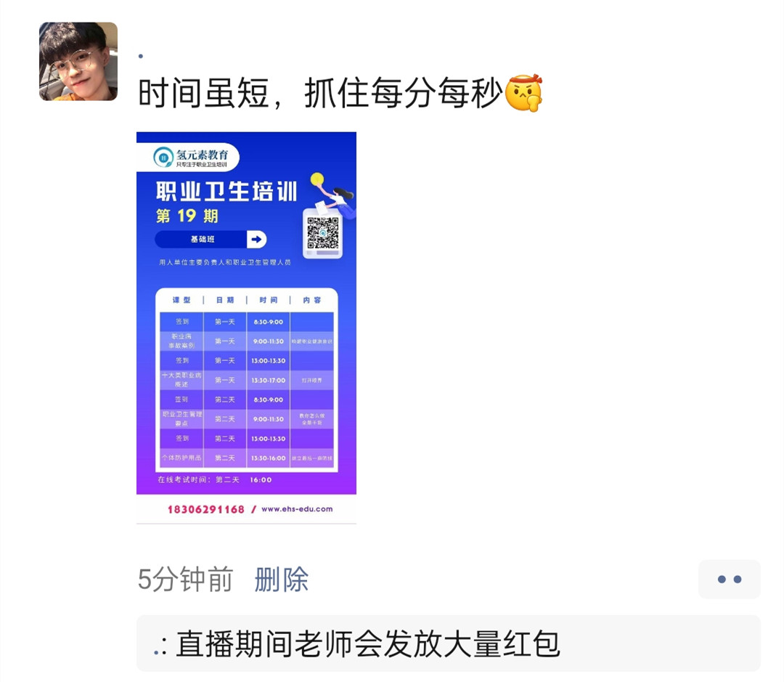
Task: Tap the comment 直播期间老师会发放大量红包
Action: [x=367, y=644]
